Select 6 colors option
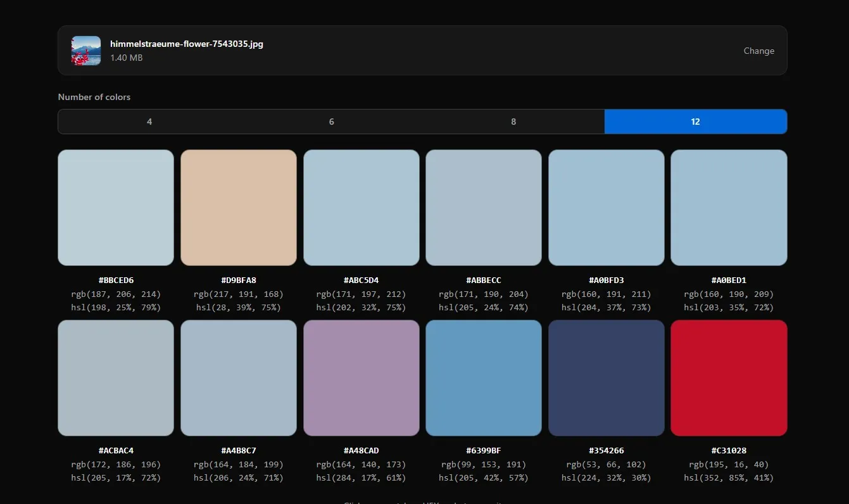 click(331, 122)
